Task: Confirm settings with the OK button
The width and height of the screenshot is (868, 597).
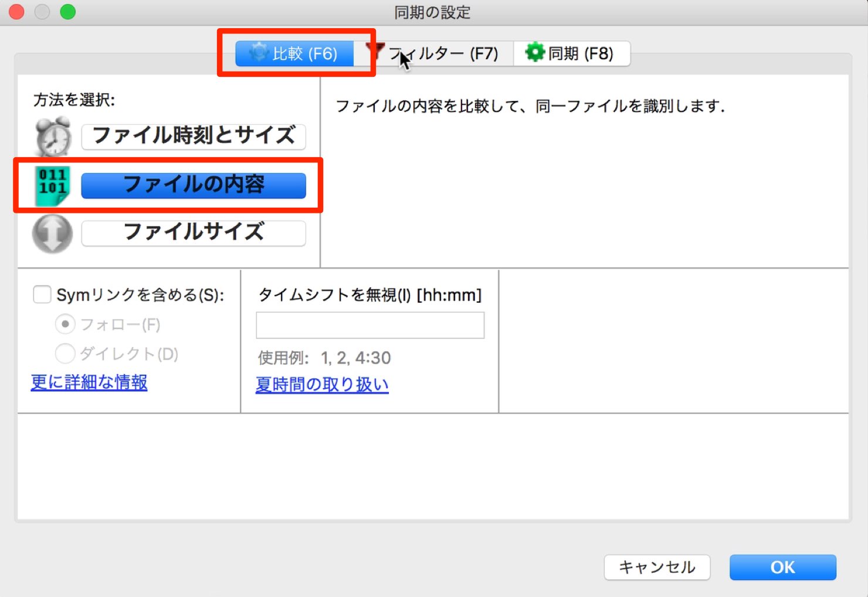Action: click(783, 567)
